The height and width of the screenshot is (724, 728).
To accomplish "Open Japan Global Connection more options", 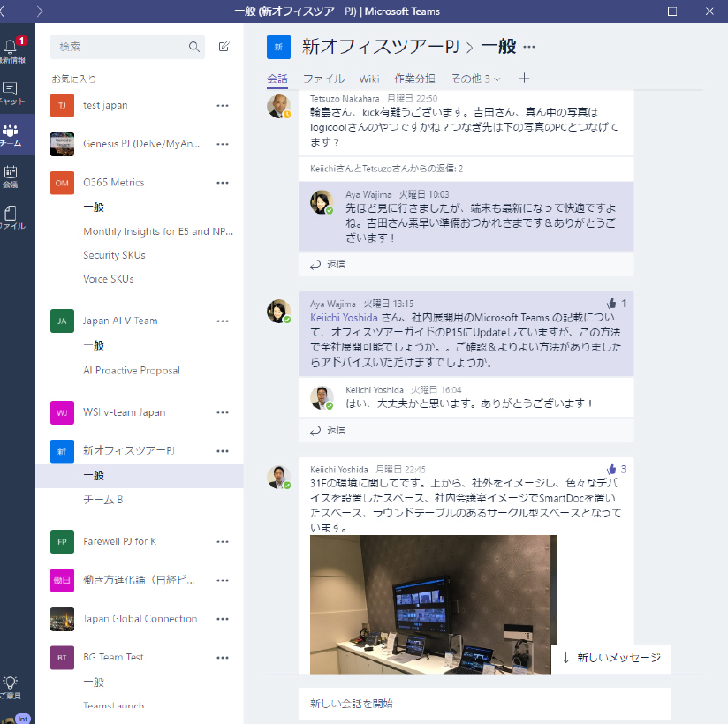I will [x=223, y=619].
